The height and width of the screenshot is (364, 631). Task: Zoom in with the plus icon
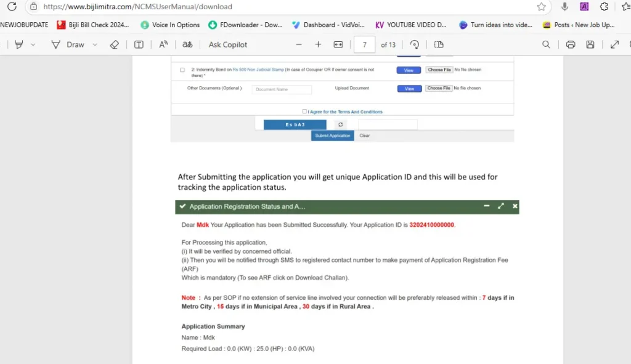coord(318,44)
